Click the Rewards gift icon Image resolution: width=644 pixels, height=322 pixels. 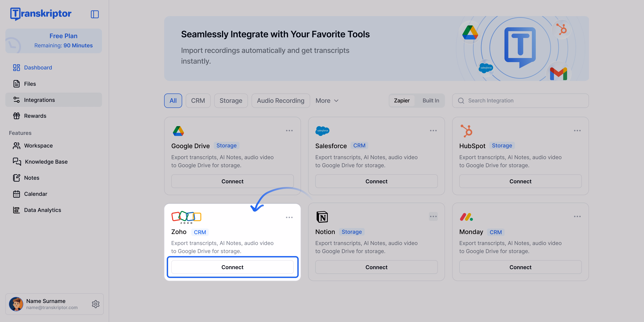(16, 116)
